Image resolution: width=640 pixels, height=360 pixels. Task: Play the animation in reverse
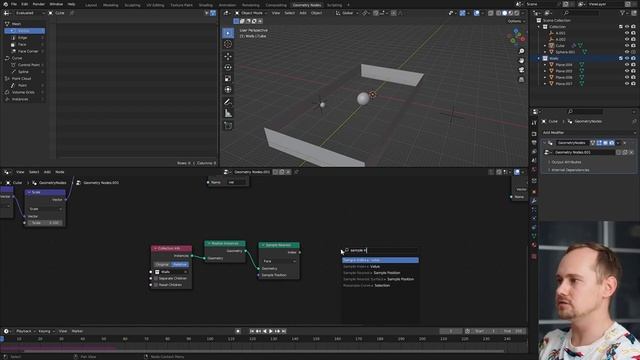click(265, 331)
